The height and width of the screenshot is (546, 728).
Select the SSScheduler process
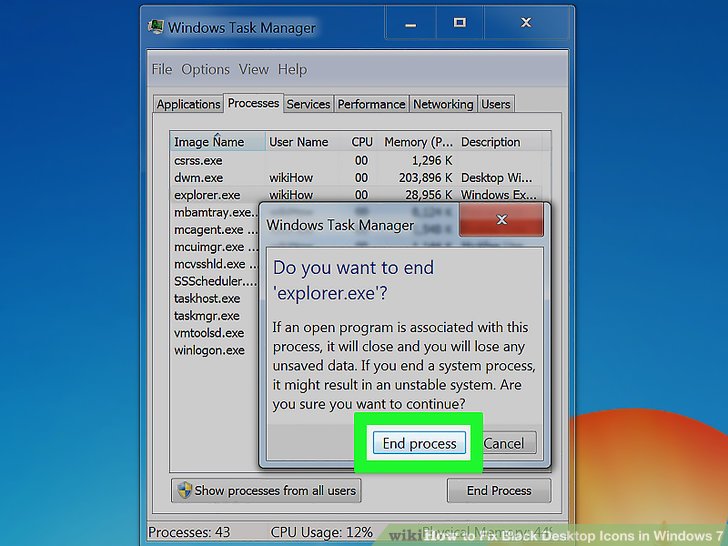(x=215, y=281)
